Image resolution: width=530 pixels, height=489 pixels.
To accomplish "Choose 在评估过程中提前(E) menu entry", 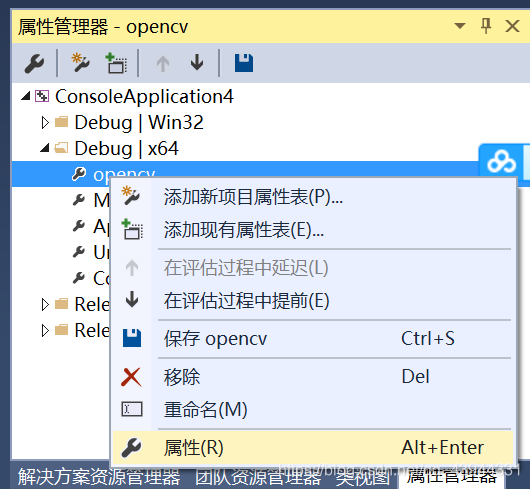I will click(x=313, y=301).
